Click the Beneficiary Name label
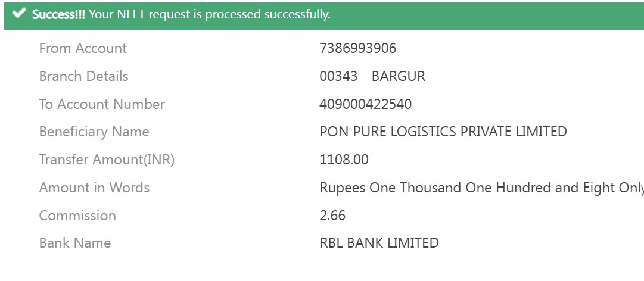 (x=94, y=132)
